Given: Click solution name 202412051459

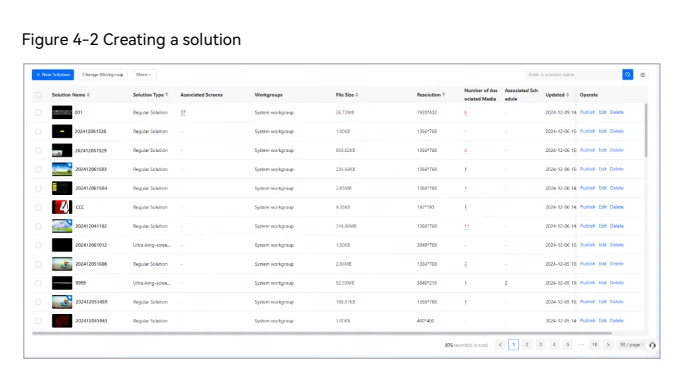Looking at the screenshot, I should (x=91, y=302).
